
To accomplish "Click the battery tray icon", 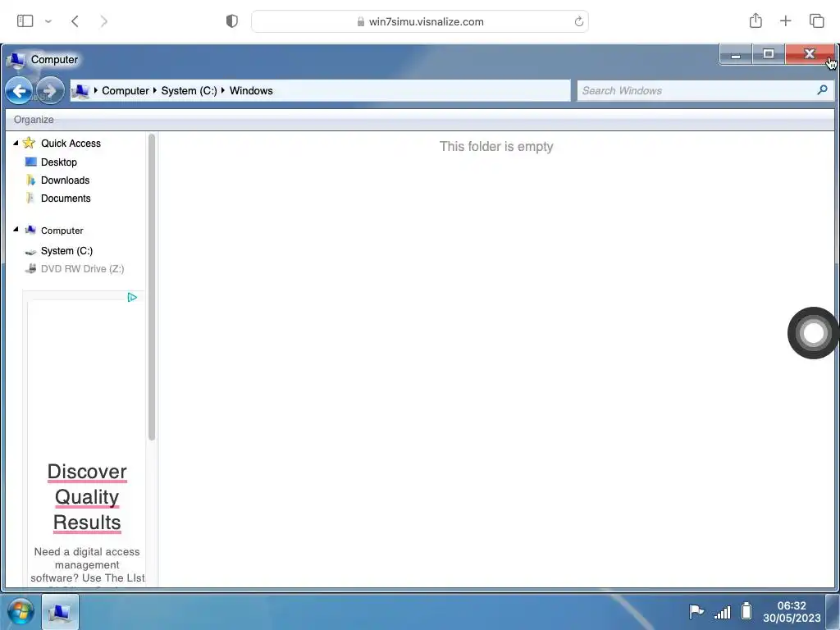I will (x=746, y=610).
